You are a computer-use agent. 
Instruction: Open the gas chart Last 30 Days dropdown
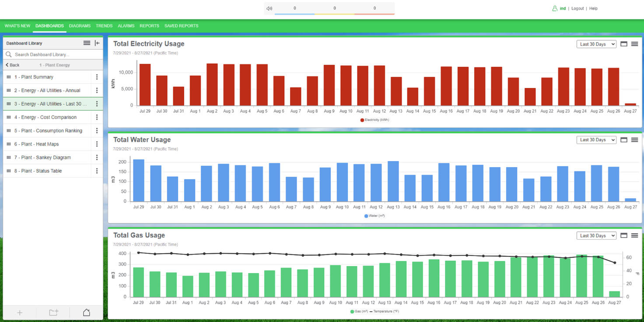click(x=596, y=235)
